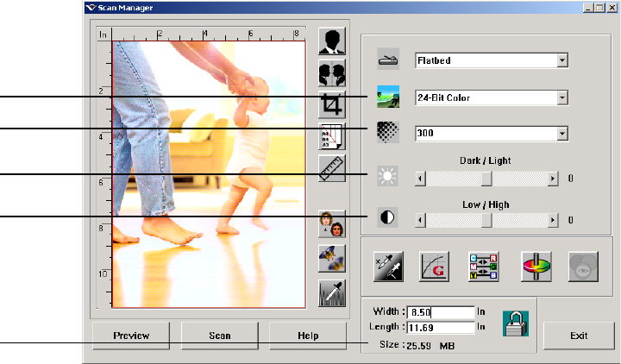Click the two-person silhouette icon
The image size is (621, 364).
332,73
